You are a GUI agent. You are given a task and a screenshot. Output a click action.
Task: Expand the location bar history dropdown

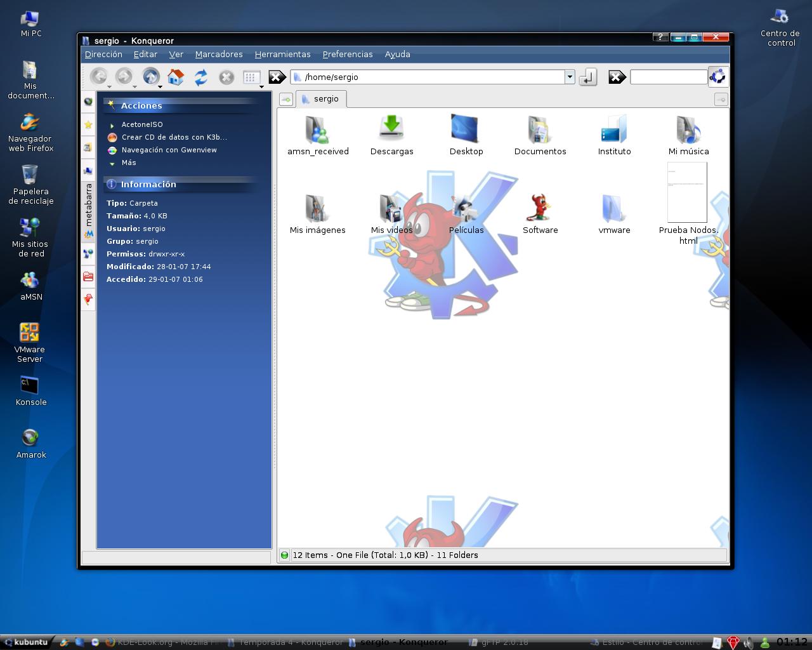click(x=570, y=77)
